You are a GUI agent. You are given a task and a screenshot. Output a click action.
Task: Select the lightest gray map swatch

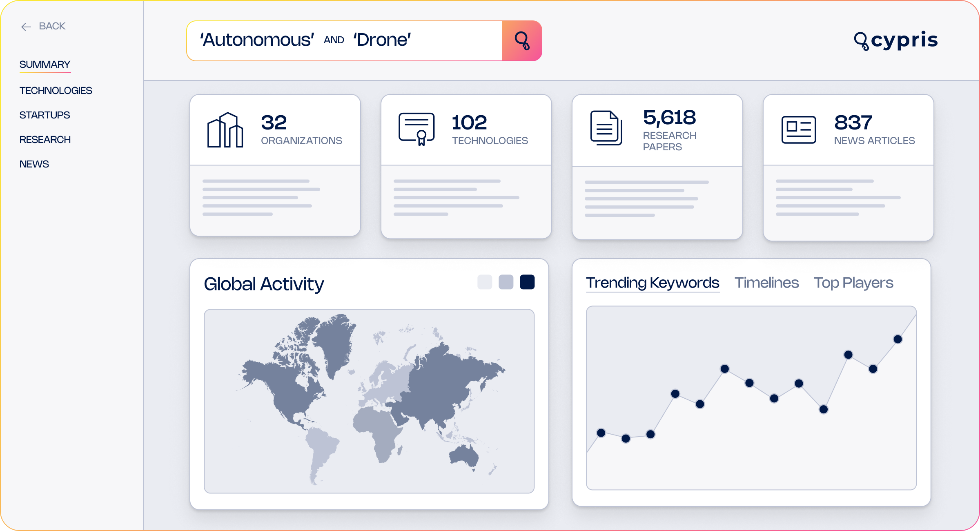[485, 282]
